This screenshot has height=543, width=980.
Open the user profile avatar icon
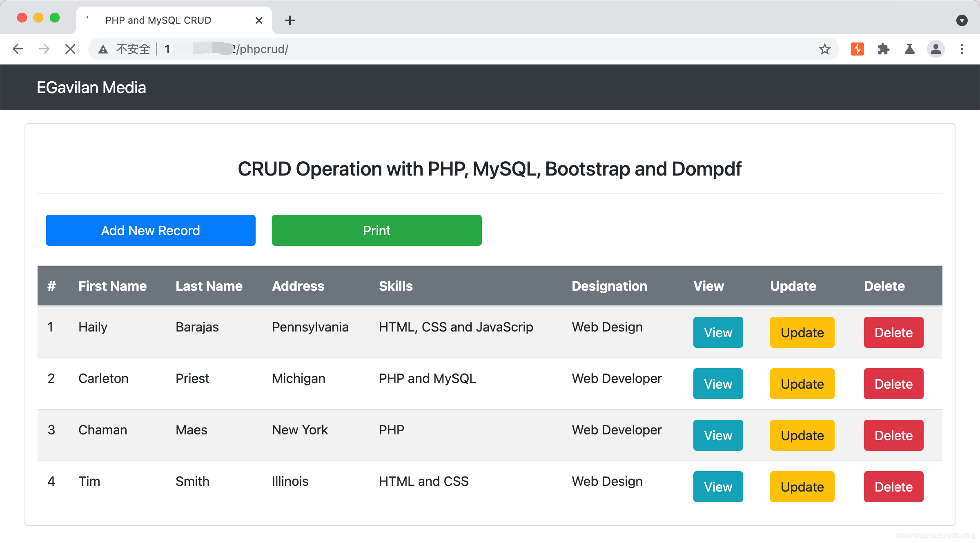(x=935, y=49)
